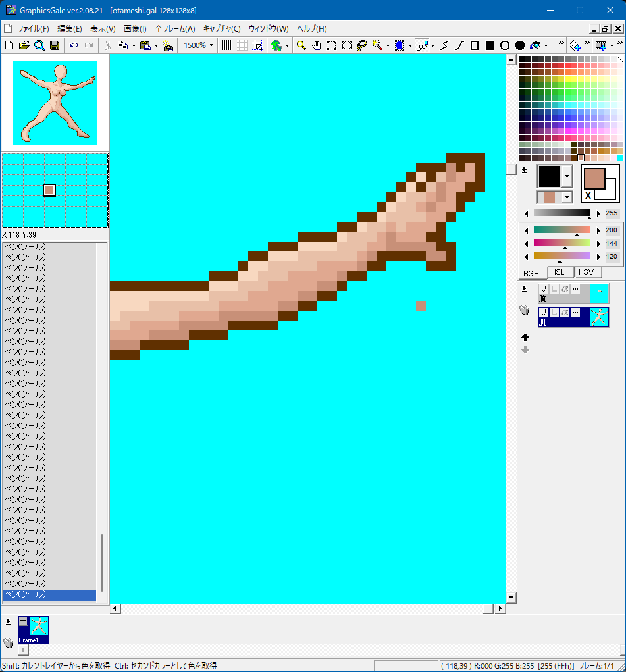Select the Hand pan tool
The width and height of the screenshot is (626, 672).
(316, 45)
